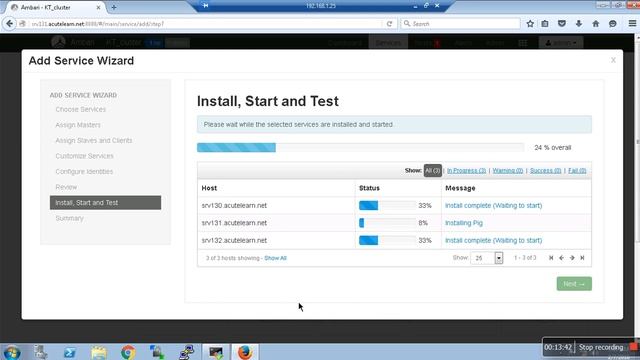This screenshot has height=360, width=640.
Task: Switch to Firefox in the taskbar
Action: [x=245, y=352]
